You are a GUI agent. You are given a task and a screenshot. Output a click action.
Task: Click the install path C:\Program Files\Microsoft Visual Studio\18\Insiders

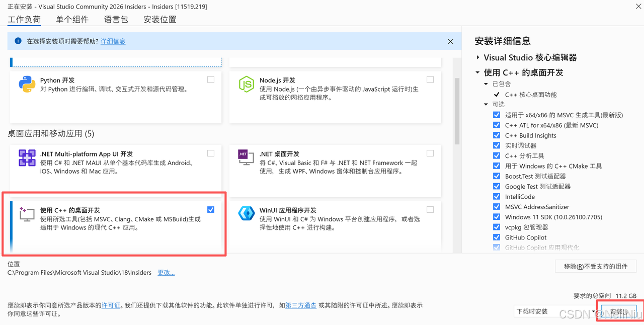(79, 272)
